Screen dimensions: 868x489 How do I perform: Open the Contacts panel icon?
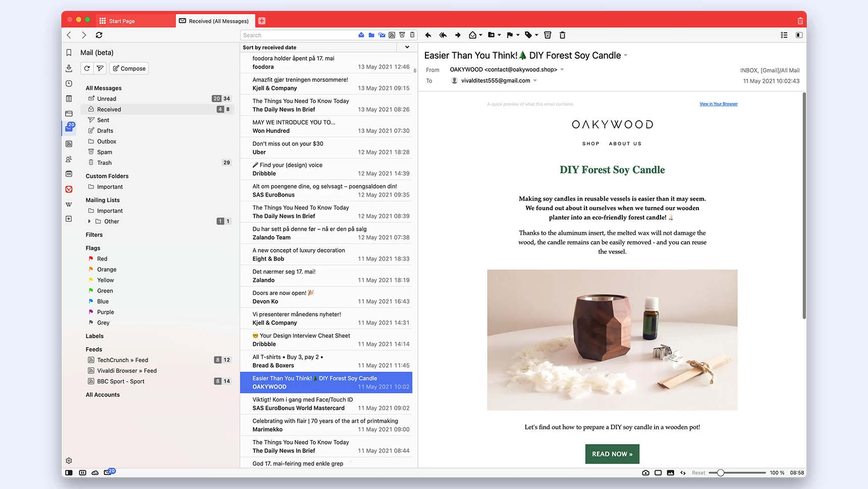(x=69, y=159)
